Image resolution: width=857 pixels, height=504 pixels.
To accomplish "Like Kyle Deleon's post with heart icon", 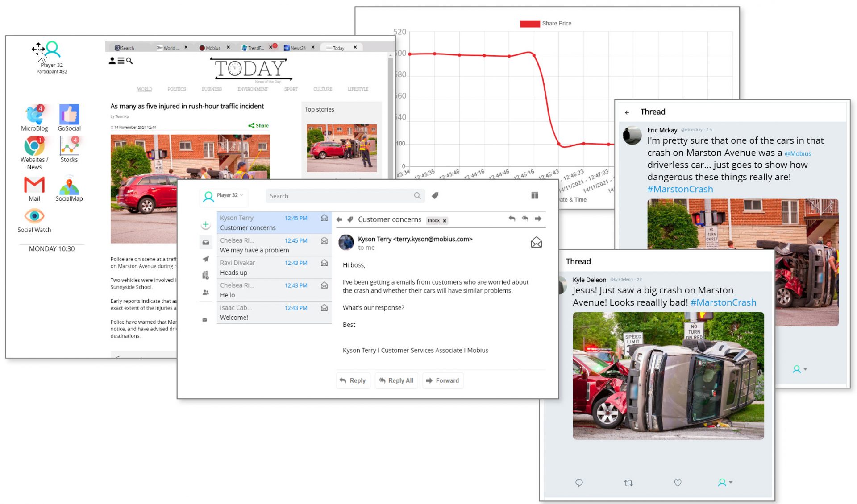I will pyautogui.click(x=678, y=483).
